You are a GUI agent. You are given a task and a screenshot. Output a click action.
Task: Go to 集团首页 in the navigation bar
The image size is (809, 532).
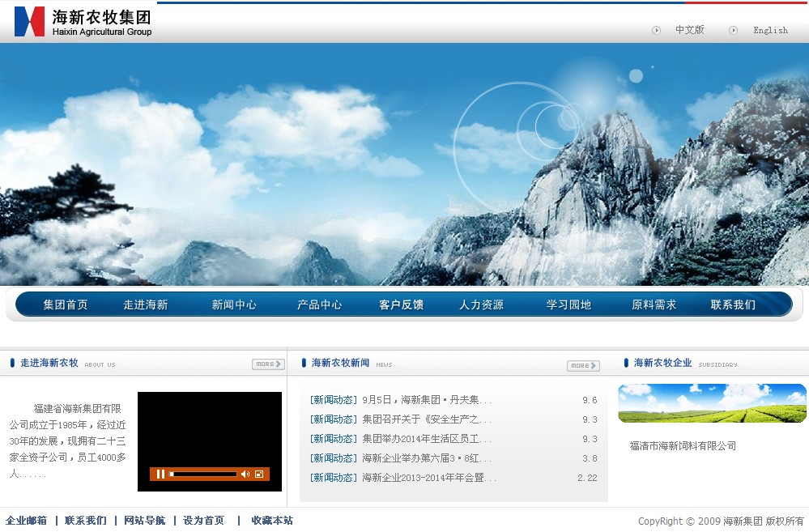[66, 304]
